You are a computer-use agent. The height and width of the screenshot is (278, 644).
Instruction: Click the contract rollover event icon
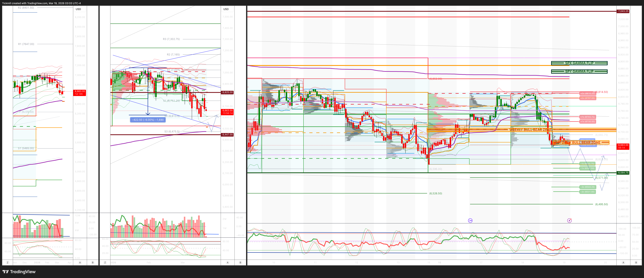[x=470, y=220]
